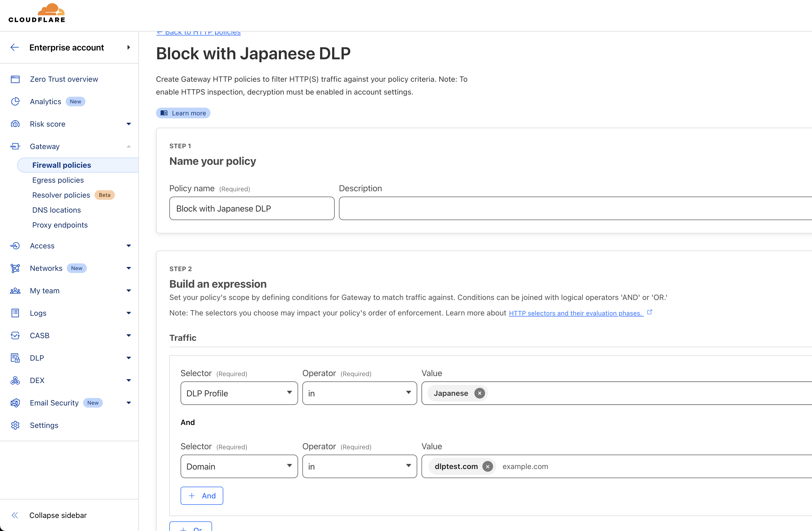The height and width of the screenshot is (531, 812).
Task: Click the Learn more button
Action: pyautogui.click(x=183, y=113)
